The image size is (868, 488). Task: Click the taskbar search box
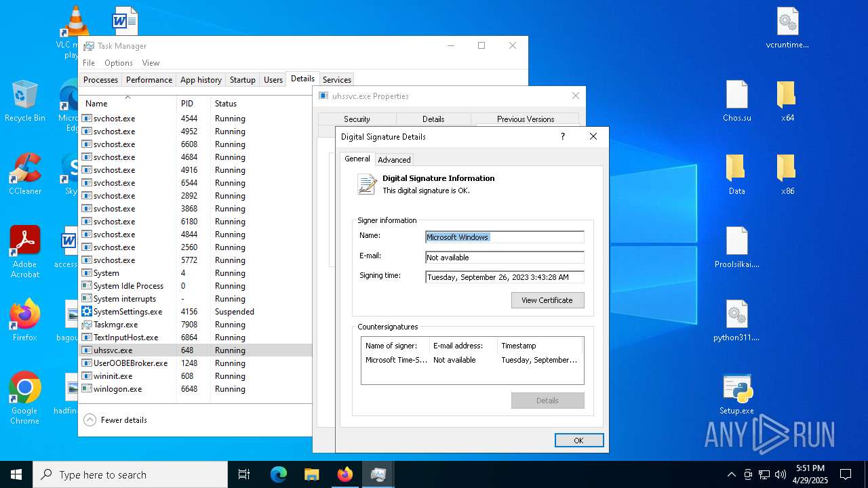point(130,474)
